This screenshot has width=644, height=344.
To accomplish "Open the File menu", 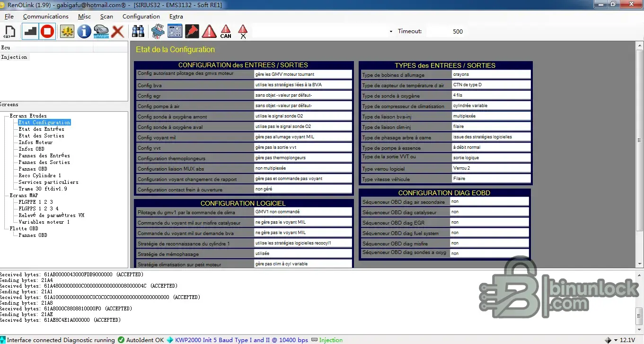I will (x=9, y=17).
